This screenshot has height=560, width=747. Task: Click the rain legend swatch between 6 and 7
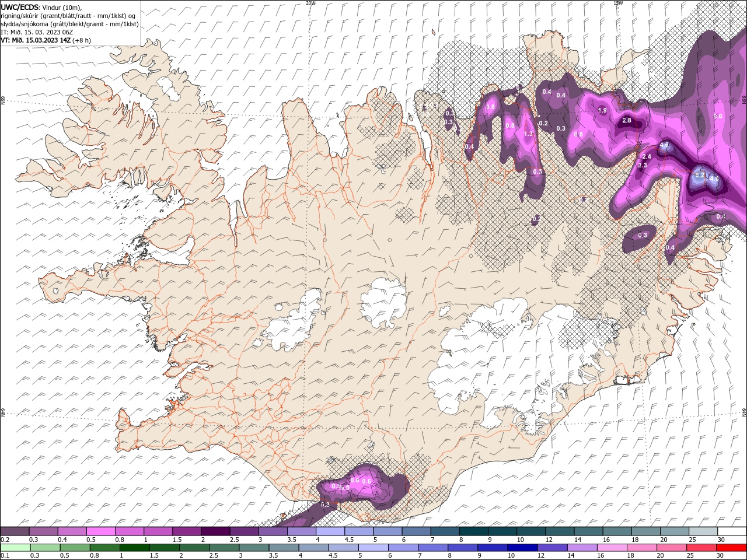pyautogui.click(x=403, y=548)
